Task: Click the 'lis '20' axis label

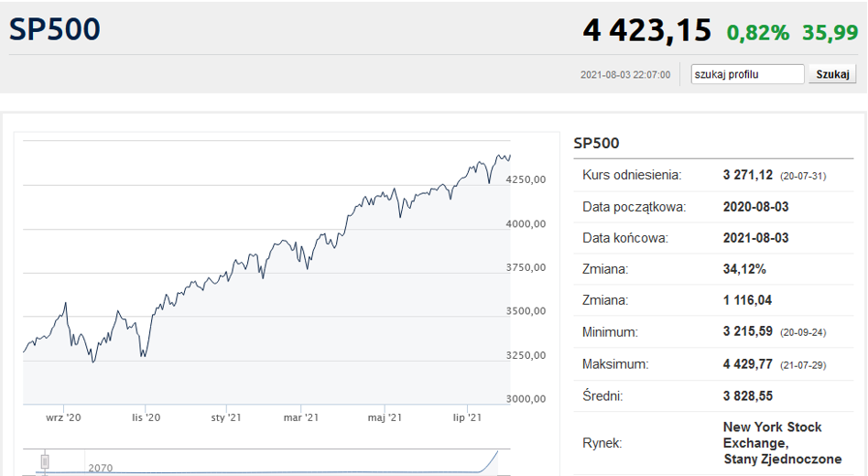Action: click(x=146, y=417)
